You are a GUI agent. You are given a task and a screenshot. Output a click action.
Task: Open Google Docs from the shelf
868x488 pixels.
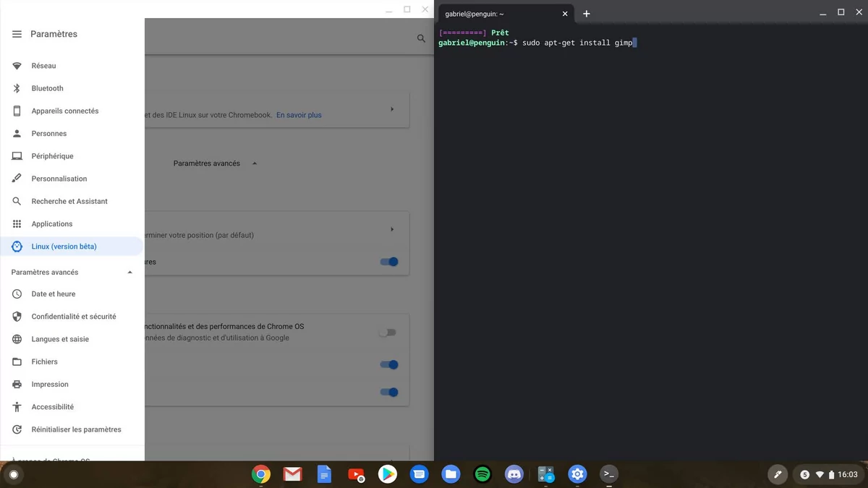[324, 474]
